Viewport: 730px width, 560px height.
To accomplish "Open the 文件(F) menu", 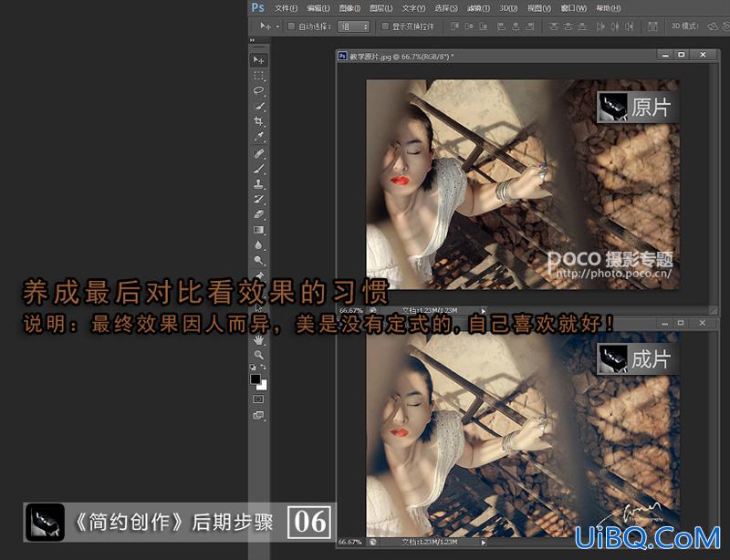I will click(286, 8).
